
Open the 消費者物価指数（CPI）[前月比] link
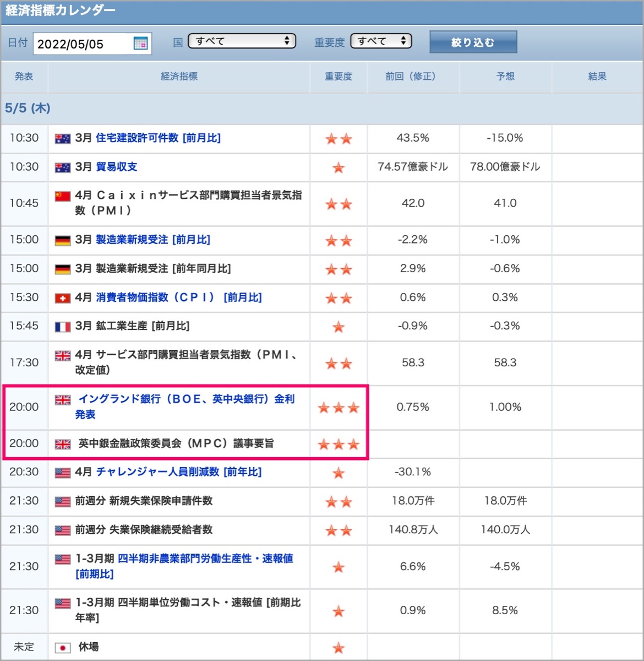point(179,297)
